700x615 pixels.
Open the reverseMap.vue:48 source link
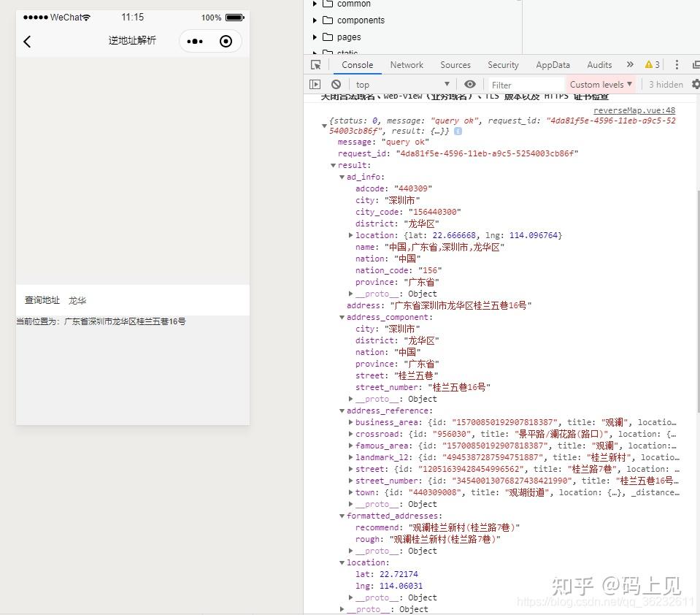point(634,110)
